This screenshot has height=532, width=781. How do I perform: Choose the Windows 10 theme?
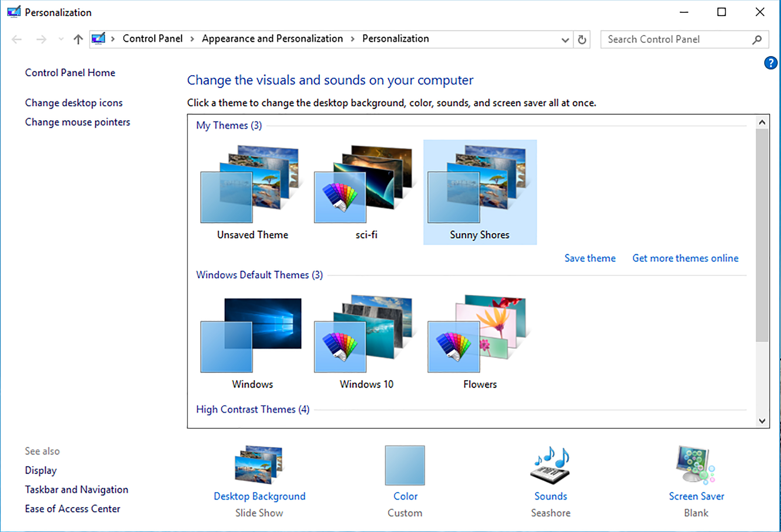click(366, 342)
